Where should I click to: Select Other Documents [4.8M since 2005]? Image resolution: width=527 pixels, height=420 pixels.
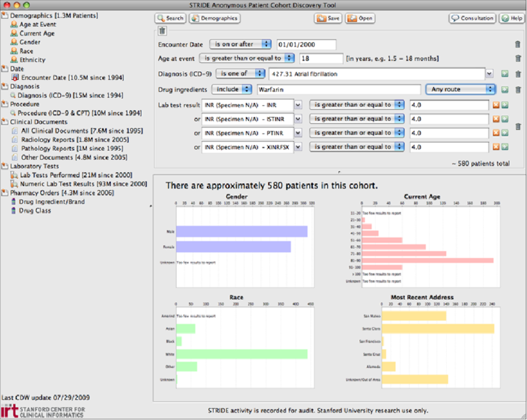tap(69, 157)
